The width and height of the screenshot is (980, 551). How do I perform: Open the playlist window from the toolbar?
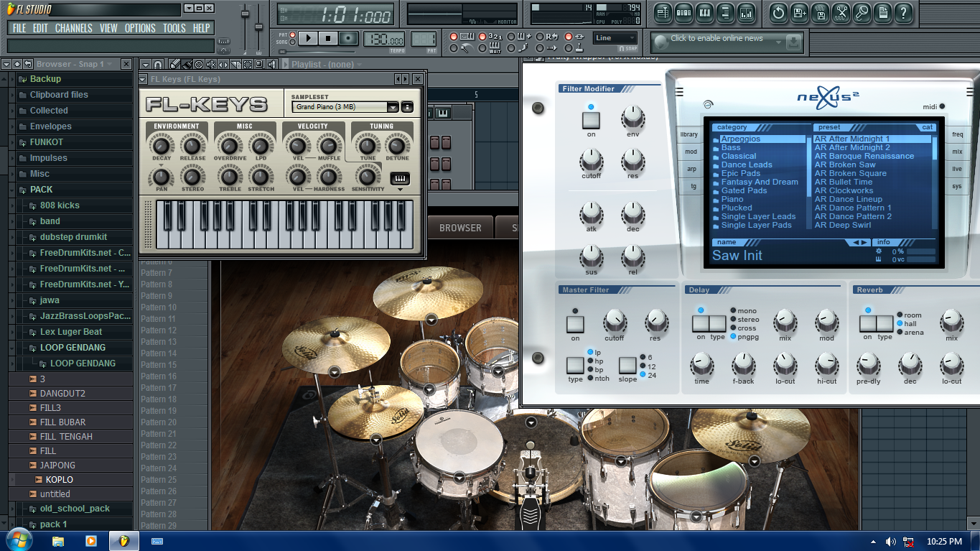(x=663, y=12)
